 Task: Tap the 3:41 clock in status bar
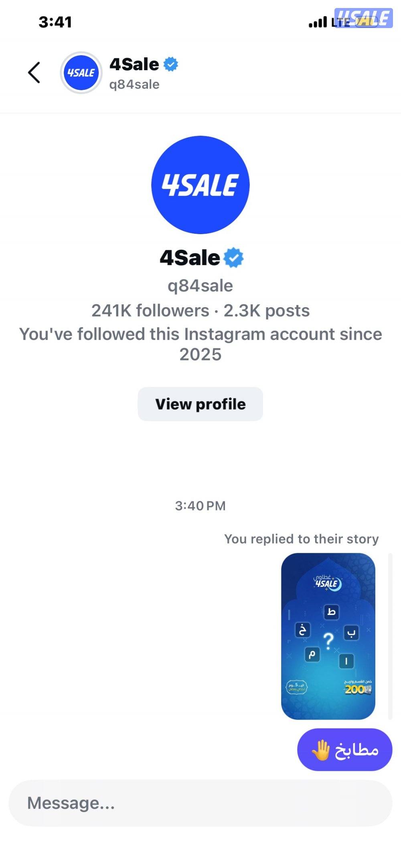coord(55,22)
